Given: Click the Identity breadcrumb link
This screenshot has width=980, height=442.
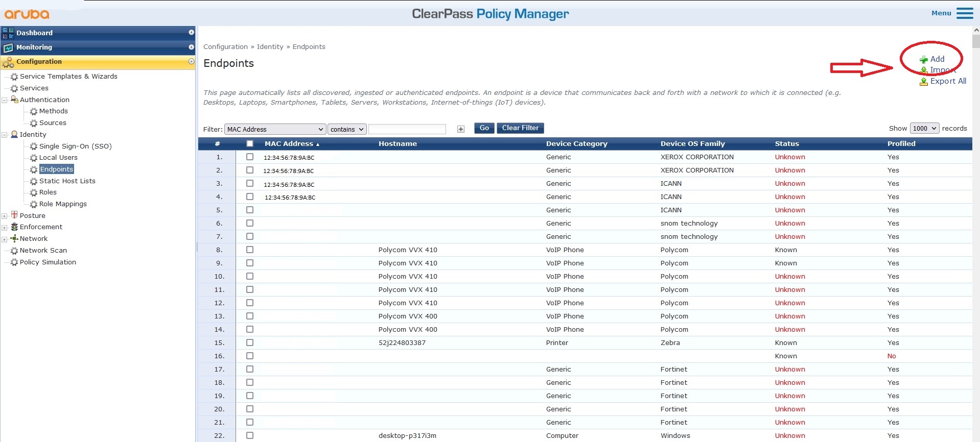Looking at the screenshot, I should [x=270, y=46].
